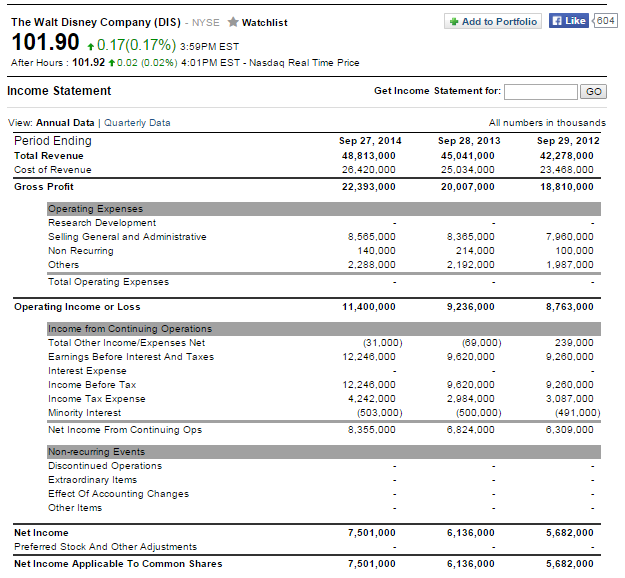Screen dimensions: 625x578
Task: Click Income from Continuing Operations header
Action: click(324, 329)
